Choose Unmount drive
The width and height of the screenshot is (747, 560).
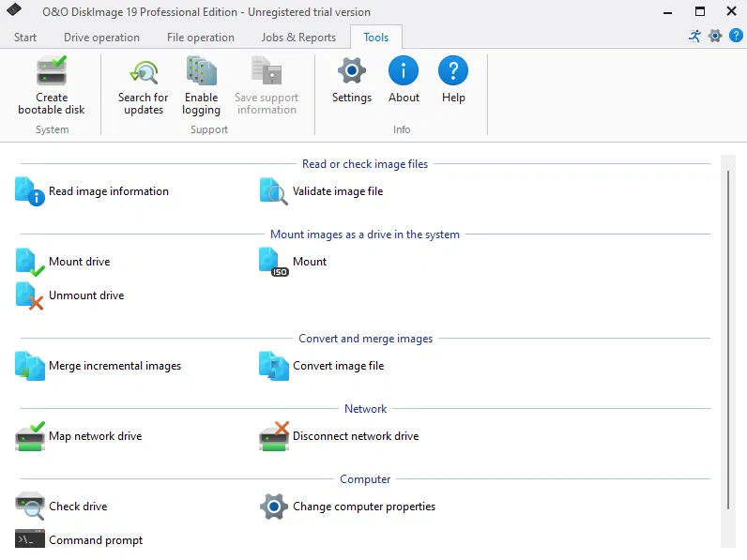(85, 295)
